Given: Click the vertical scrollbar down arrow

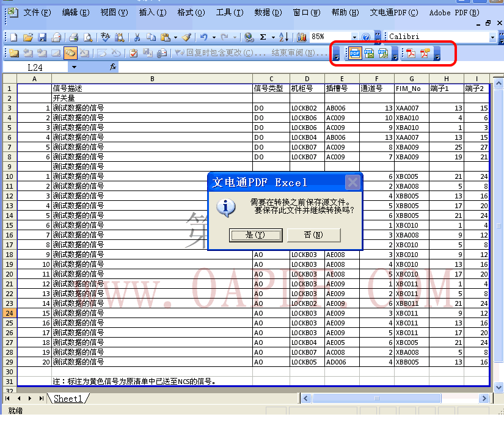Looking at the screenshot, I should pyautogui.click(x=499, y=387).
